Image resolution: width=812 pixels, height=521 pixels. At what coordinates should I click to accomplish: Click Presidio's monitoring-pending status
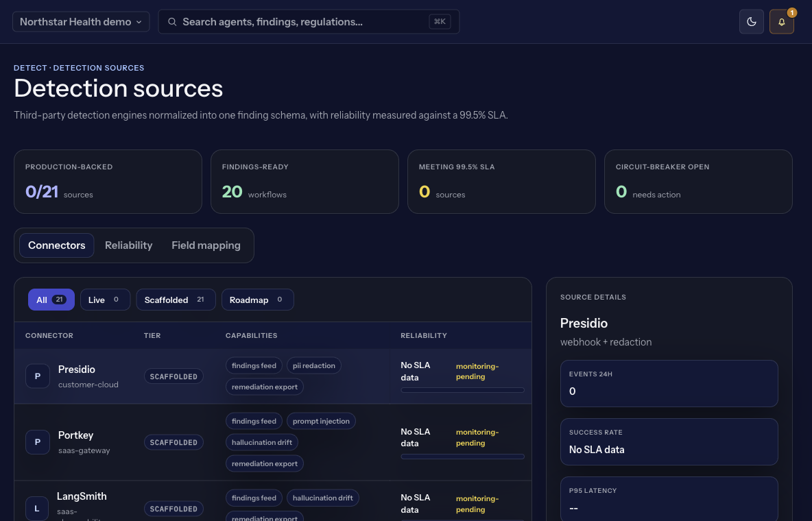(x=477, y=372)
